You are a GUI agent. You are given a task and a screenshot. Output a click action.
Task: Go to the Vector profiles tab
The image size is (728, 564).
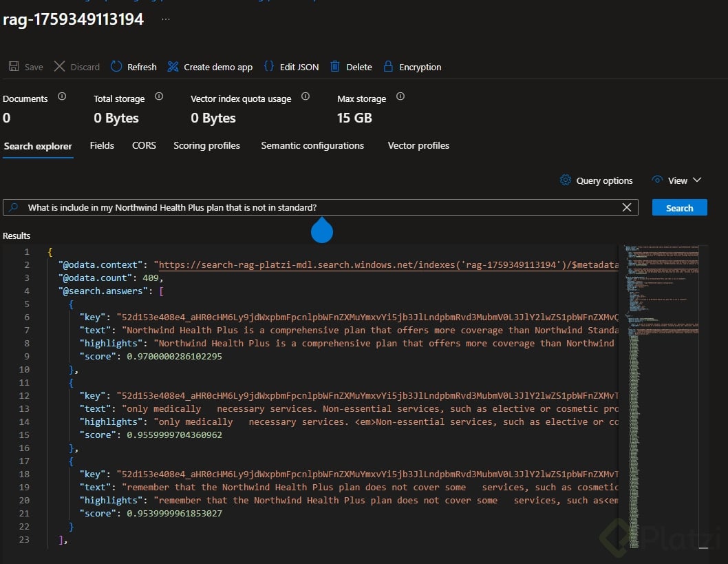click(418, 146)
